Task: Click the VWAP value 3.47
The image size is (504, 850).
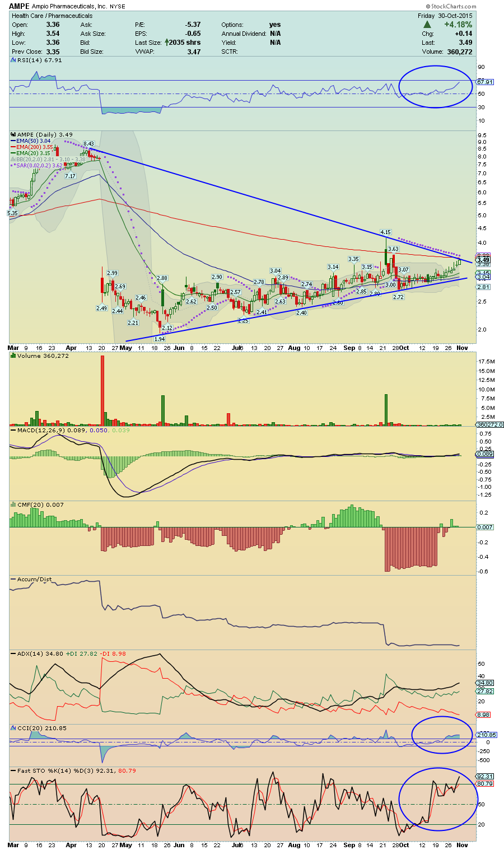Action: point(194,52)
